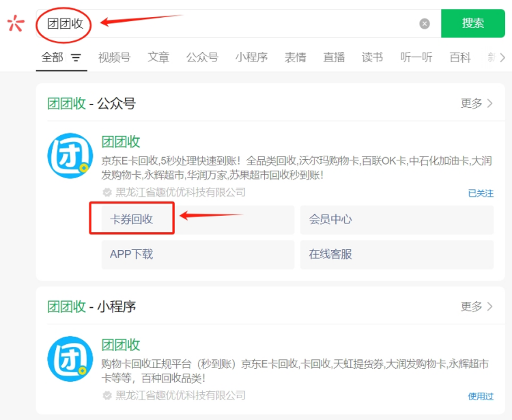Switch to the 视频号 tab
The width and height of the screenshot is (512, 420).
(114, 58)
